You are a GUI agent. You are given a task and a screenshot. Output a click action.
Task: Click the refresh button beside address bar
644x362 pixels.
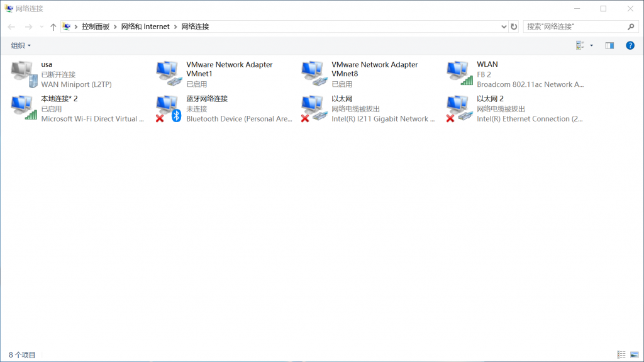click(x=514, y=27)
